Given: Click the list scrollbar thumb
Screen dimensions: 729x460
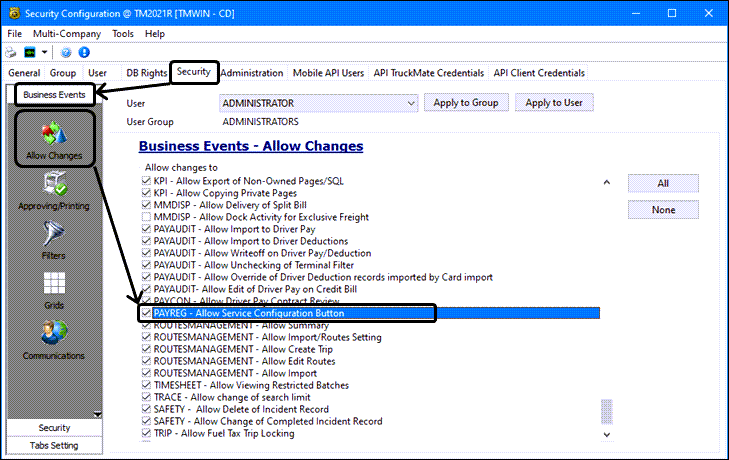Looking at the screenshot, I should pos(607,412).
